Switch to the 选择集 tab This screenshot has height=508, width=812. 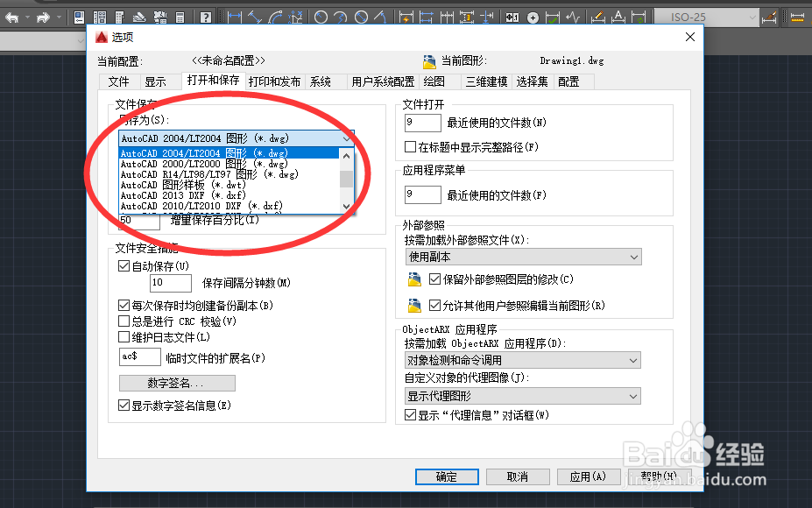pyautogui.click(x=532, y=81)
